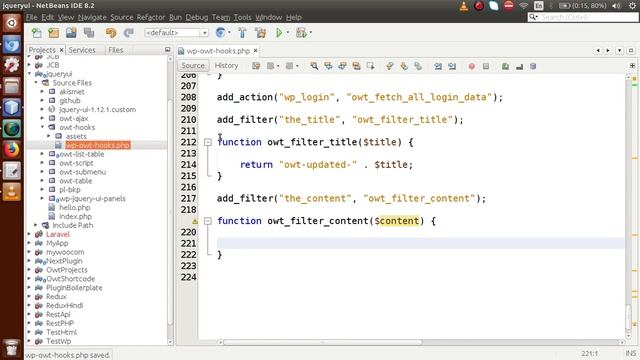Screen dimensions: 640x360
Task: Open the <default> configuration combo box
Action: (x=176, y=33)
